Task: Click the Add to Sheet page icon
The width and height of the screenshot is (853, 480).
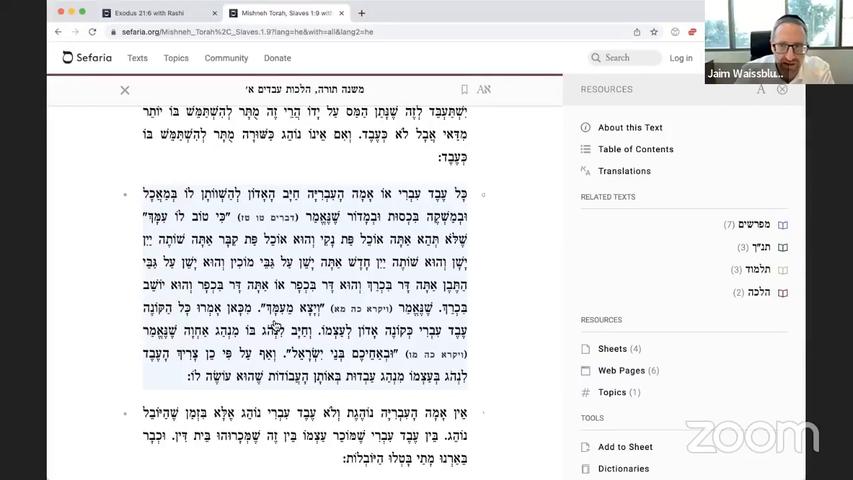Action: (x=585, y=447)
